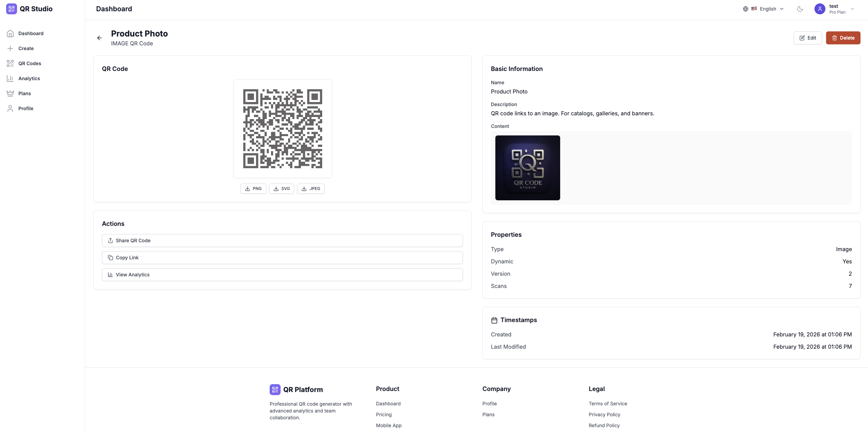The height and width of the screenshot is (434, 868).
Task: Open View Analytics for this QR code
Action: tap(282, 274)
